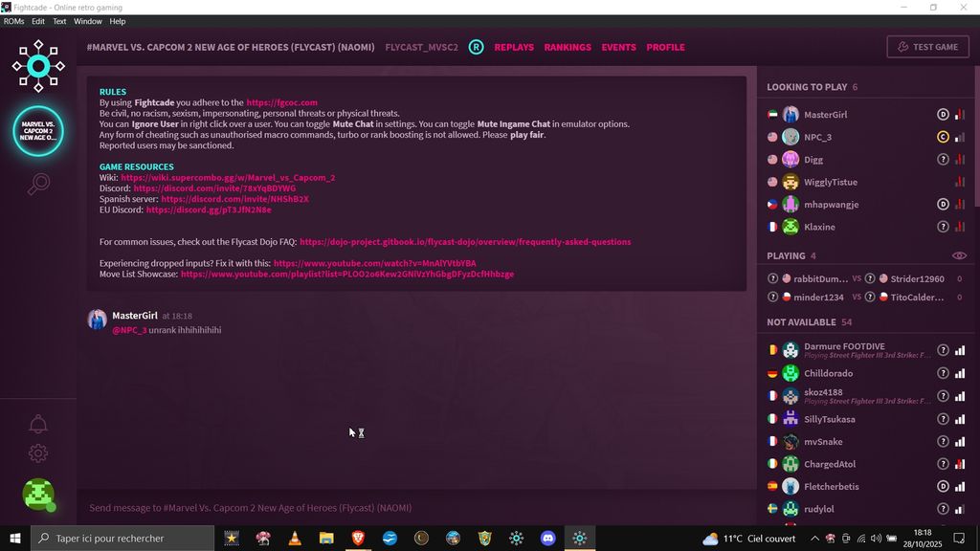Viewport: 980px width, 551px height.
Task: Open the supercombo Wiki link
Action: point(228,178)
